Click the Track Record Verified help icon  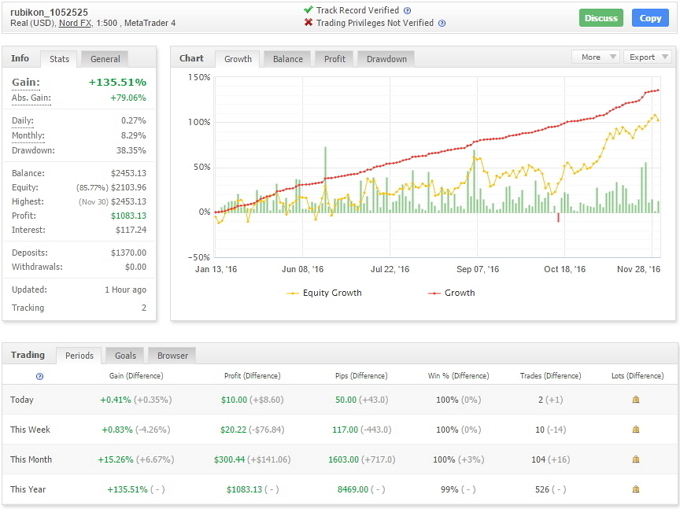pyautogui.click(x=407, y=11)
